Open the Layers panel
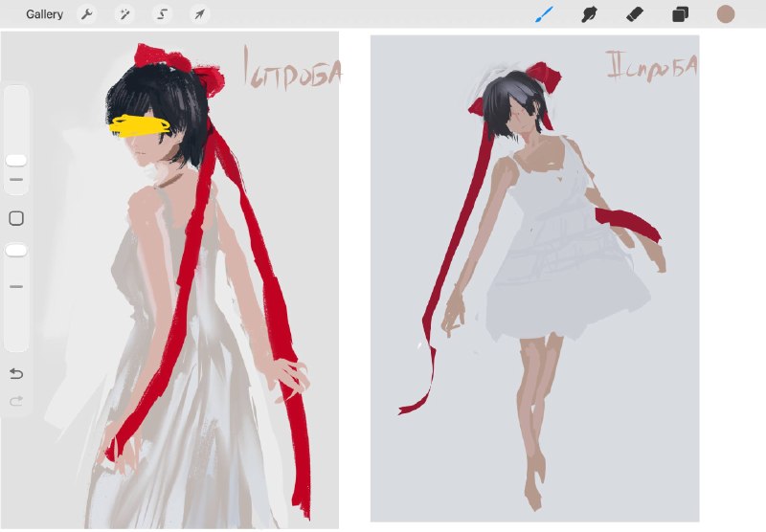Screen dimensions: 766x532 (680, 14)
